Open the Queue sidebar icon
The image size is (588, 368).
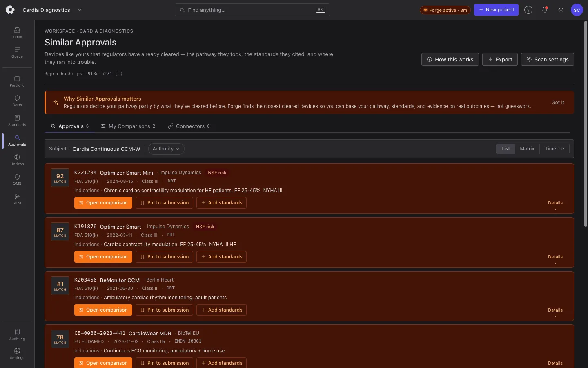click(x=17, y=52)
